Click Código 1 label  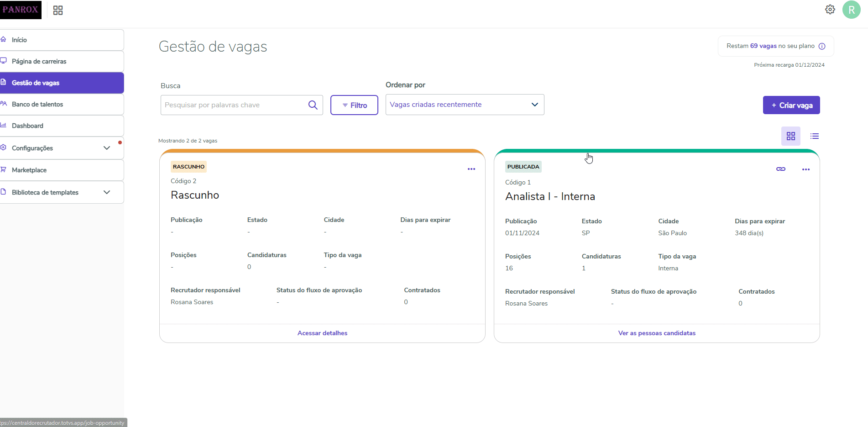click(518, 182)
